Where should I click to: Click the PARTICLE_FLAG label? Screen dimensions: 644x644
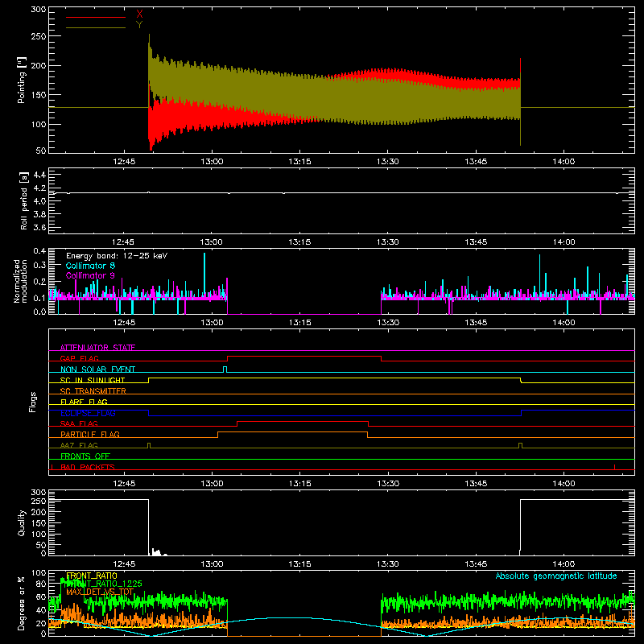pos(90,435)
